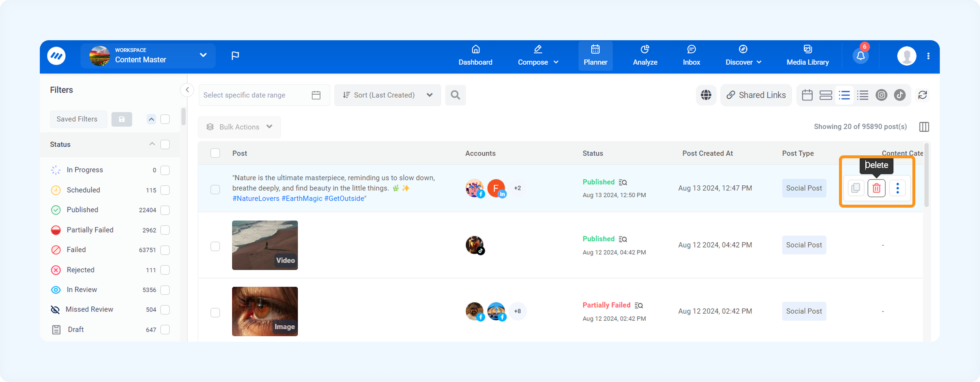The image size is (980, 382).
Task: Open the Compose menu
Action: 538,56
